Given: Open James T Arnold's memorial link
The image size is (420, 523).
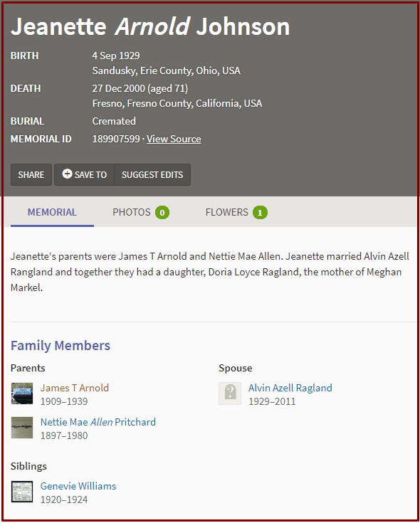Looking at the screenshot, I should 75,388.
